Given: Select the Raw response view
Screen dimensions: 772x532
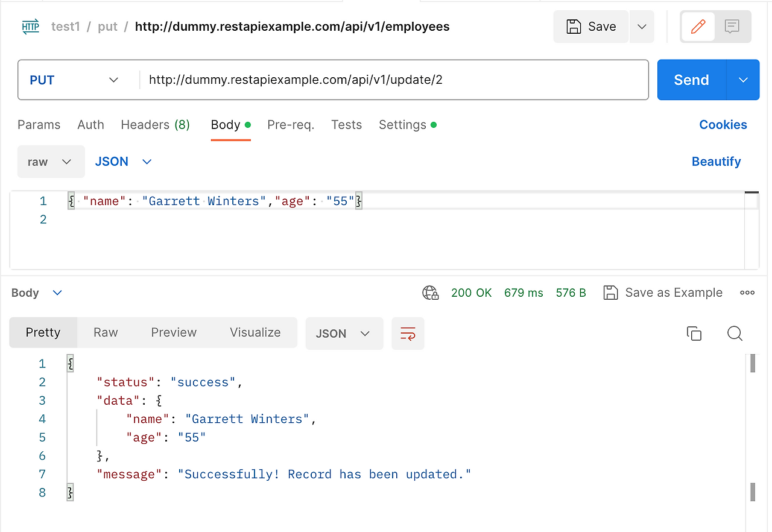Looking at the screenshot, I should tap(106, 332).
